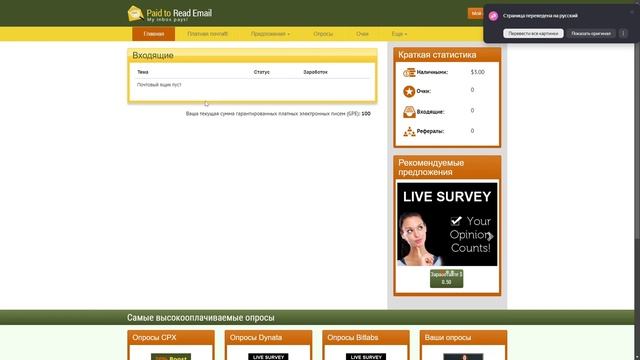Image resolution: width=640 pixels, height=360 pixels.
Task: Click the Paid to Read Email logo
Action: (x=170, y=13)
